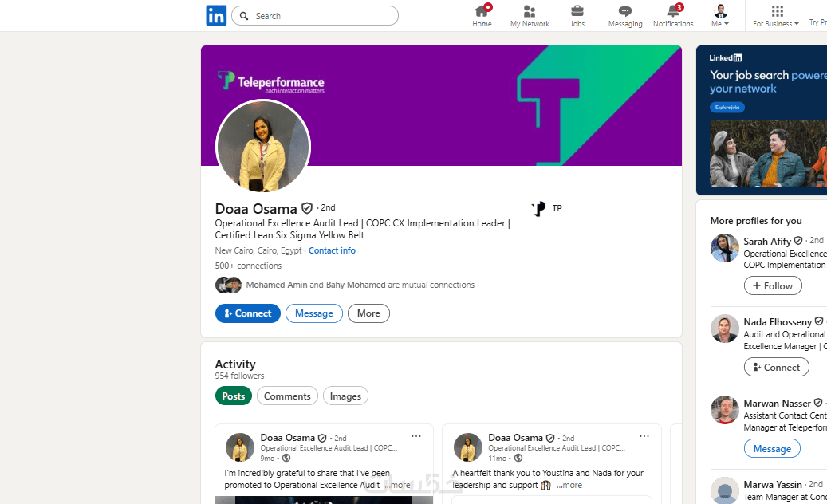Expand the For Business grid menu
Viewport: 827px width, 504px height.
click(777, 16)
